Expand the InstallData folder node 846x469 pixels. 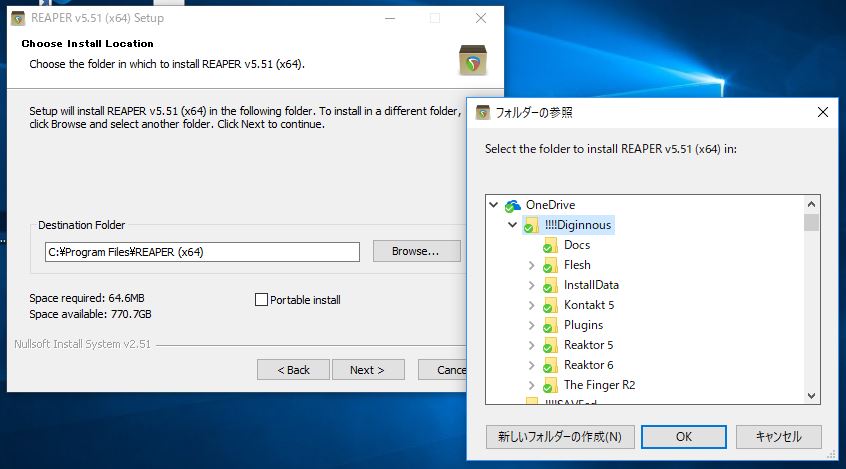point(531,285)
